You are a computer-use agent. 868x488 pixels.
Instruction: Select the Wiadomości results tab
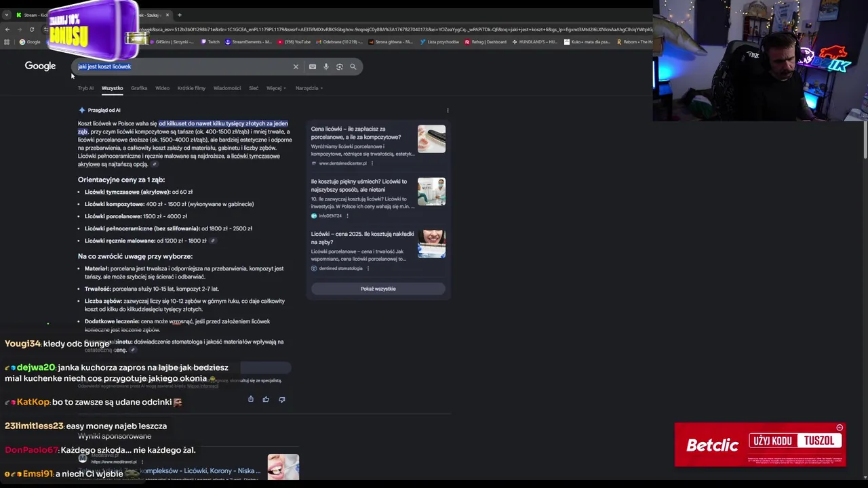click(x=227, y=88)
